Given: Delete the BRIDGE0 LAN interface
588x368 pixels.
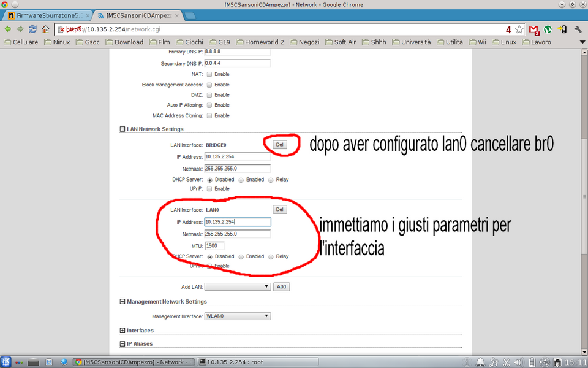Looking at the screenshot, I should click(280, 145).
